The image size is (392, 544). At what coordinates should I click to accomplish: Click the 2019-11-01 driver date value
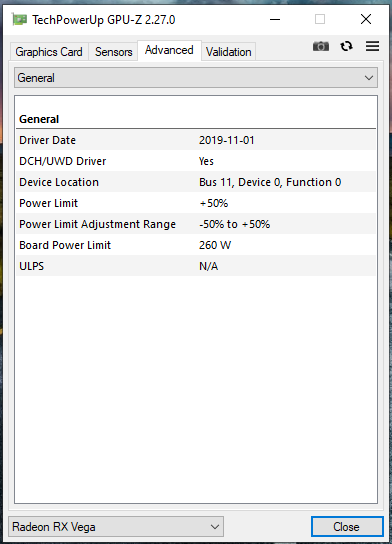[227, 140]
